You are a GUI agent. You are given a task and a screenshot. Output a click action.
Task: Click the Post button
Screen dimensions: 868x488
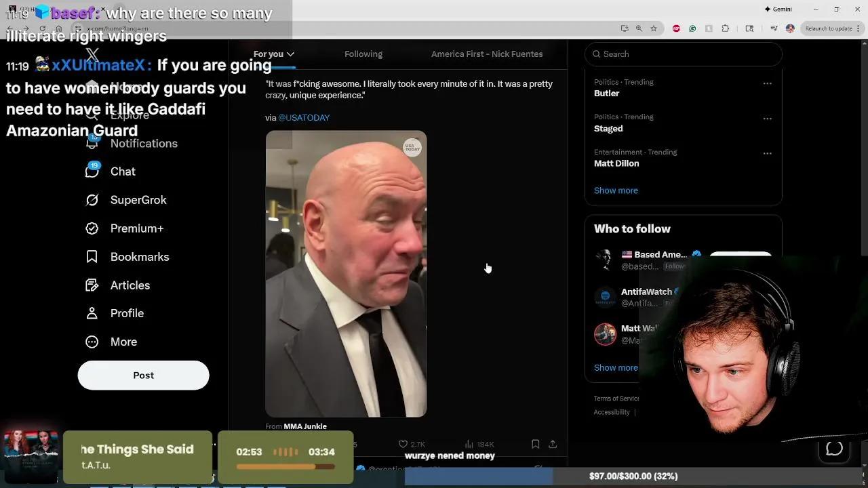coord(143,375)
